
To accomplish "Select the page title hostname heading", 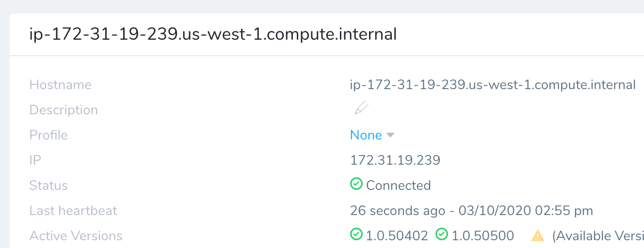I will point(213,34).
